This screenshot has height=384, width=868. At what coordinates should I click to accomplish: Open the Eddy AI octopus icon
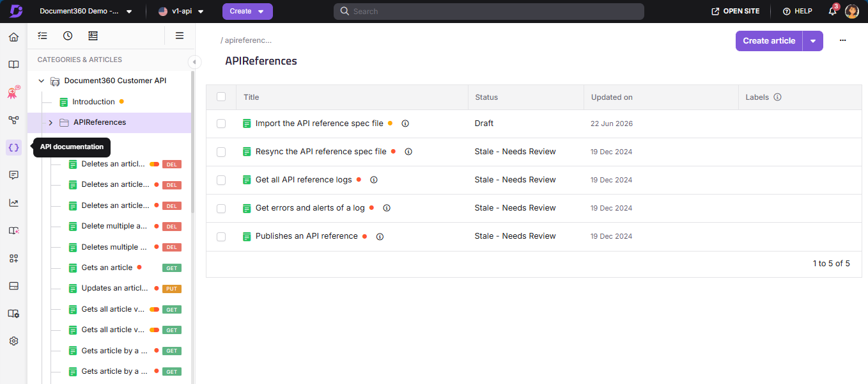[13, 93]
